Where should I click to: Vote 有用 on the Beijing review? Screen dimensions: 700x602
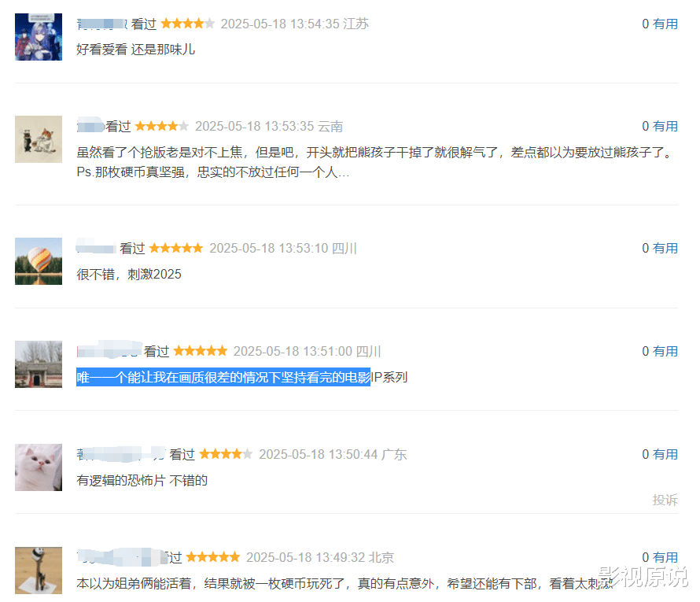665,558
